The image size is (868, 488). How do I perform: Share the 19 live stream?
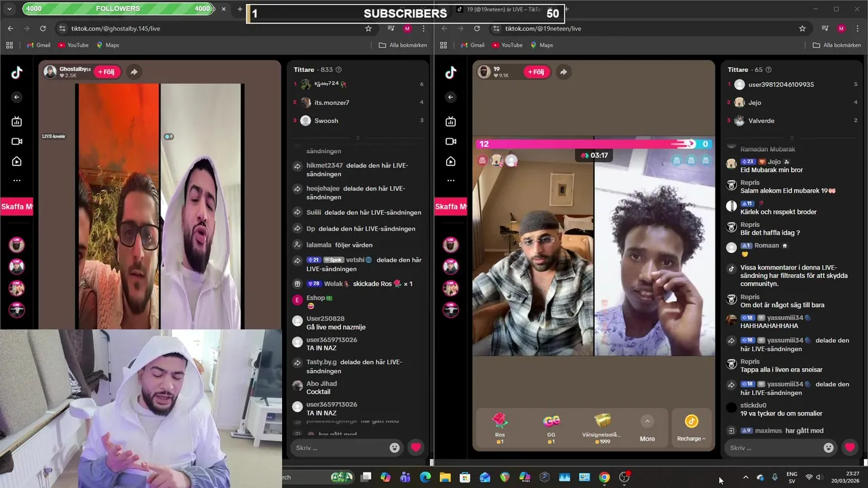click(x=563, y=71)
